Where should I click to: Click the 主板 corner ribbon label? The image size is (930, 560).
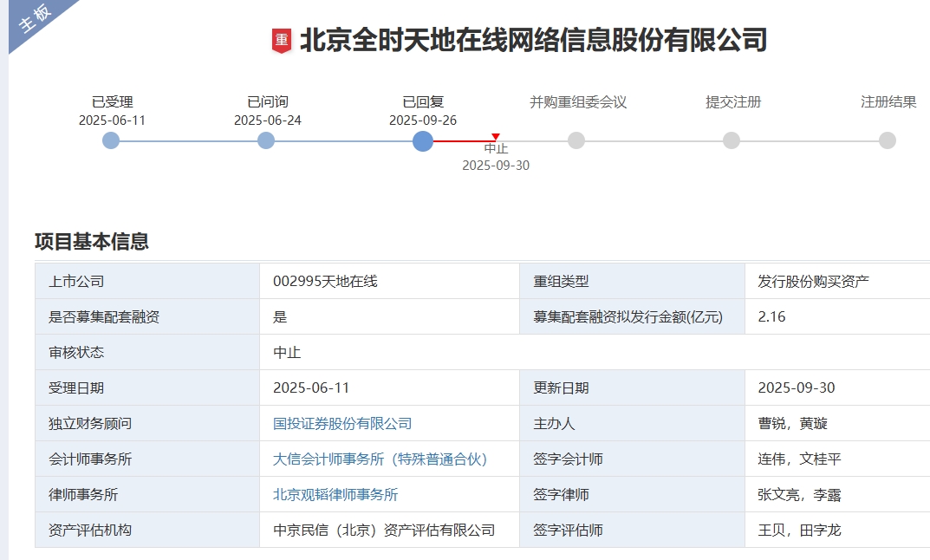pos(35,18)
